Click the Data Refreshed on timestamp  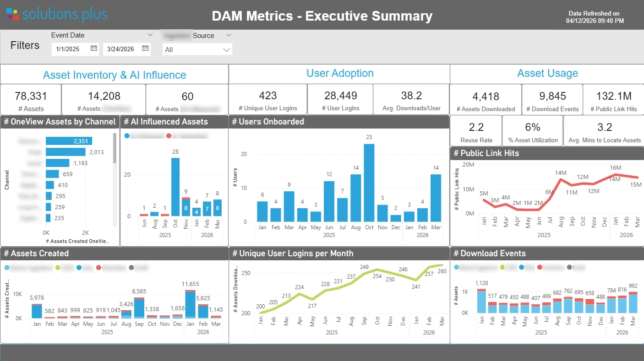(x=595, y=17)
